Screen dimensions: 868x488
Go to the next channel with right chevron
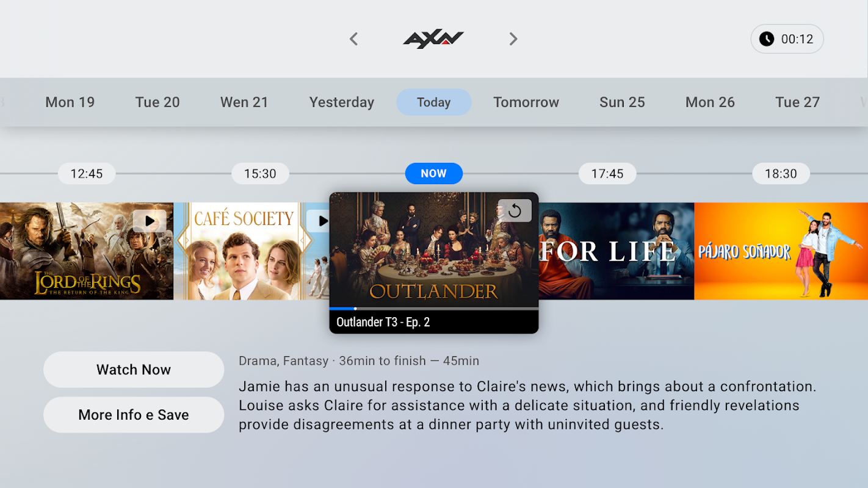point(513,39)
